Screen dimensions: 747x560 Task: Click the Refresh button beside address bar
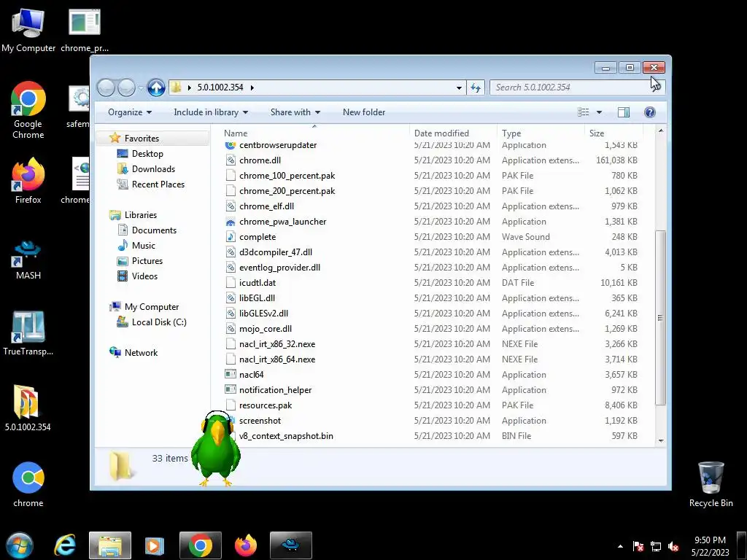pyautogui.click(x=476, y=87)
